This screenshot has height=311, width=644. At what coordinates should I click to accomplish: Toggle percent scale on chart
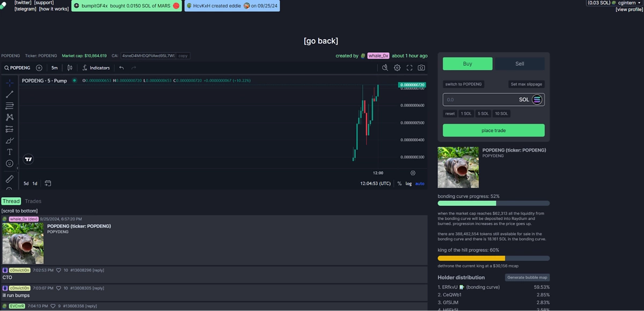(399, 184)
